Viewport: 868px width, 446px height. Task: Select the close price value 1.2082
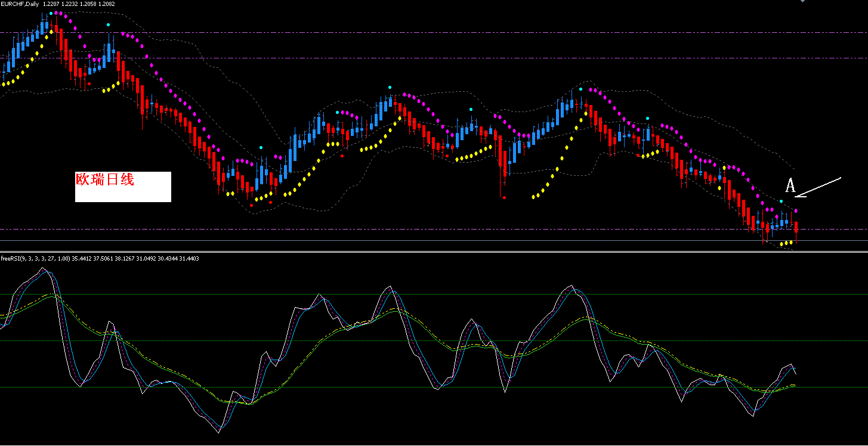click(x=106, y=4)
